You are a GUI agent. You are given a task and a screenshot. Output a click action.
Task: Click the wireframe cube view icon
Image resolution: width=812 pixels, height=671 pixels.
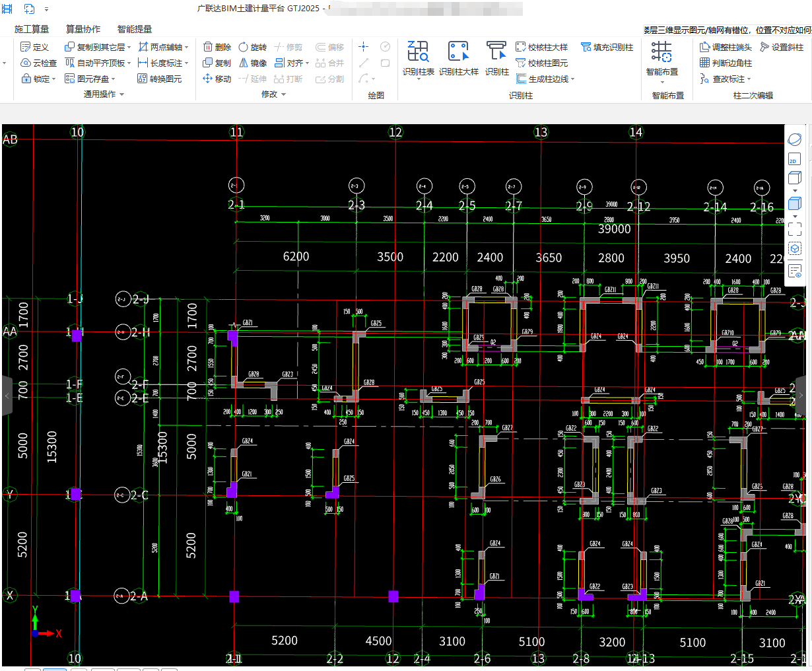coord(795,178)
